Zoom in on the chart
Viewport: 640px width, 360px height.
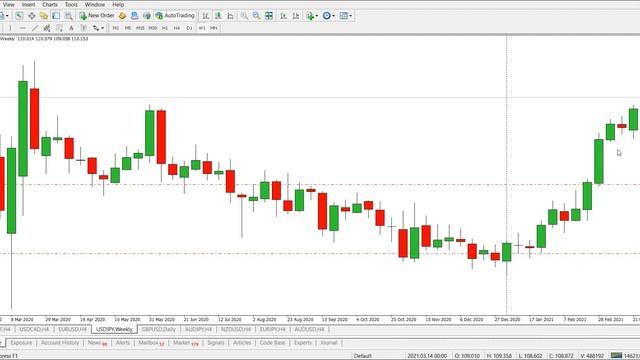coord(244,16)
